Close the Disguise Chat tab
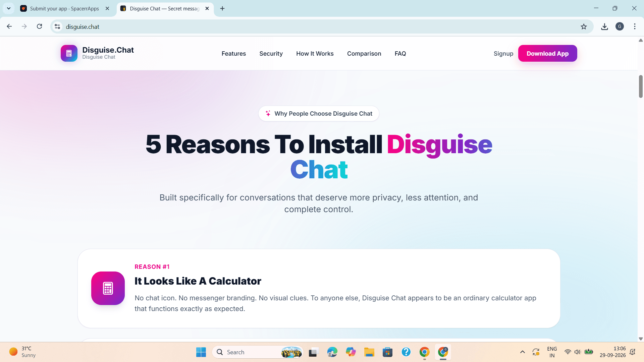Image resolution: width=644 pixels, height=362 pixels. pos(207,8)
